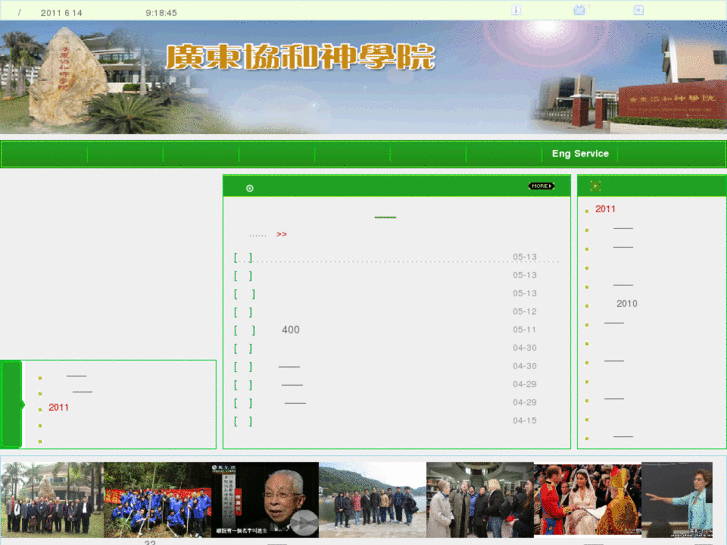Open the blue-jacket tree planting photo
This screenshot has height=545, width=727.
pyautogui.click(x=158, y=499)
